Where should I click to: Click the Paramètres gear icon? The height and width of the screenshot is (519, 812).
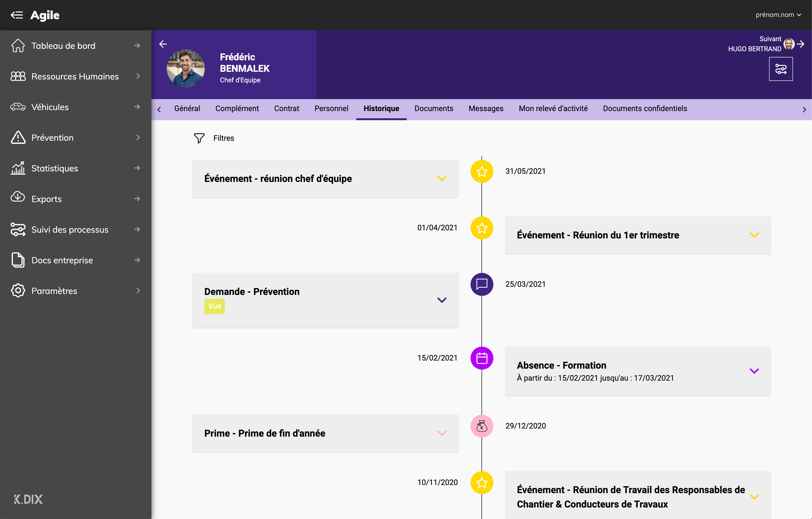click(18, 291)
